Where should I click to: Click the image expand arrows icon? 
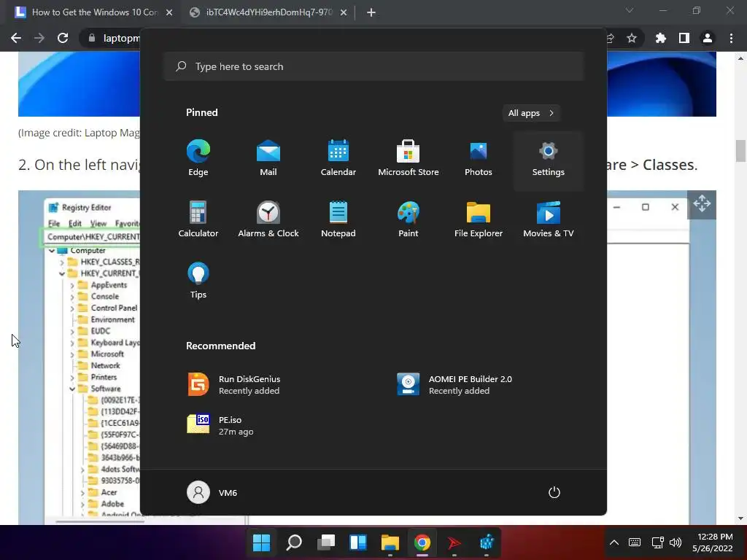[702, 204]
